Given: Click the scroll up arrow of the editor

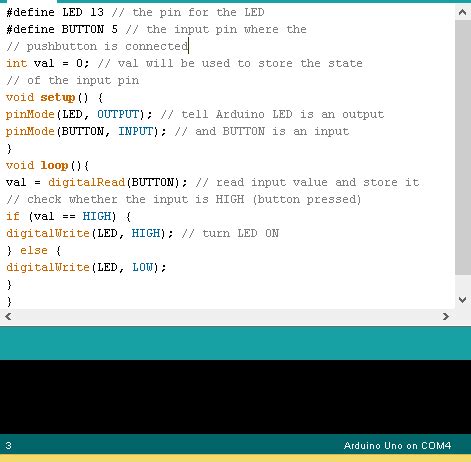Looking at the screenshot, I should coord(463,13).
